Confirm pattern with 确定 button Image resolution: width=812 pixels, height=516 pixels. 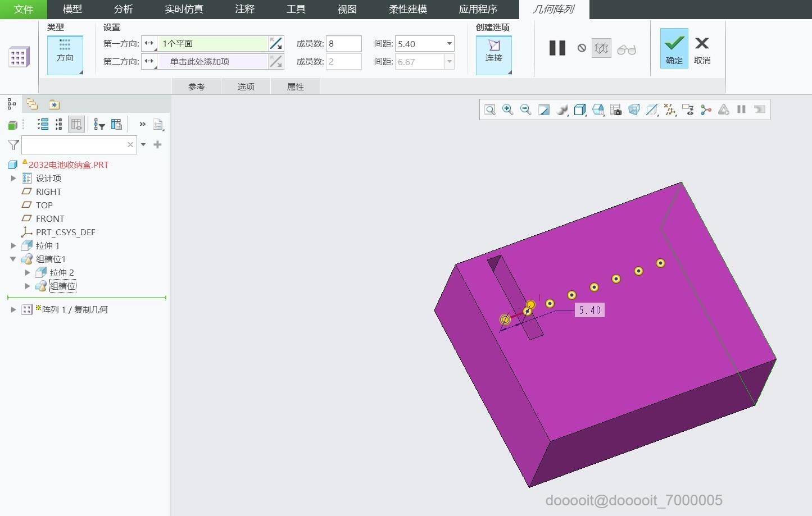pyautogui.click(x=674, y=49)
